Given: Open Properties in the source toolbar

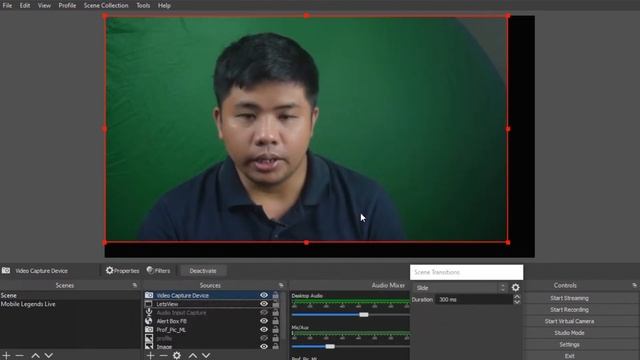Looking at the screenshot, I should pyautogui.click(x=122, y=271).
